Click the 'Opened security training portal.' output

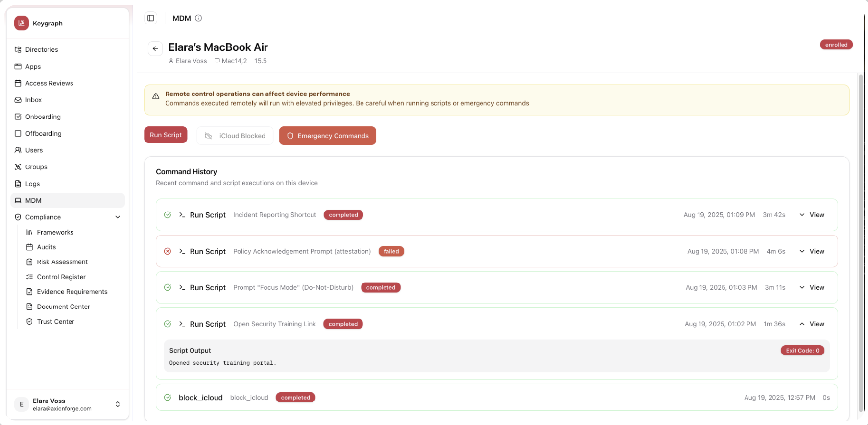click(223, 363)
